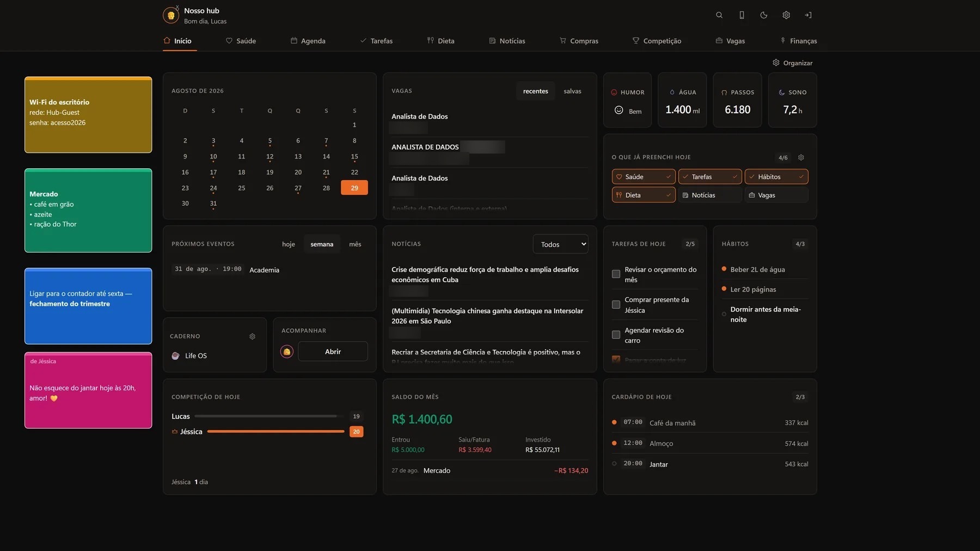Check Revisar o orçamento do mês
The height and width of the screenshot is (551, 980).
616,274
